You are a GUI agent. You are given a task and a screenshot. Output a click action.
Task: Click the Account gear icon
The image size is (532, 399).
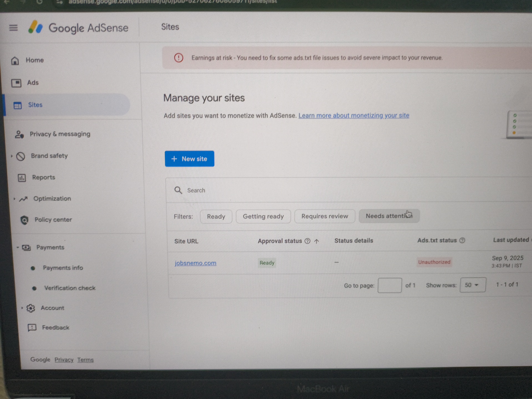31,308
